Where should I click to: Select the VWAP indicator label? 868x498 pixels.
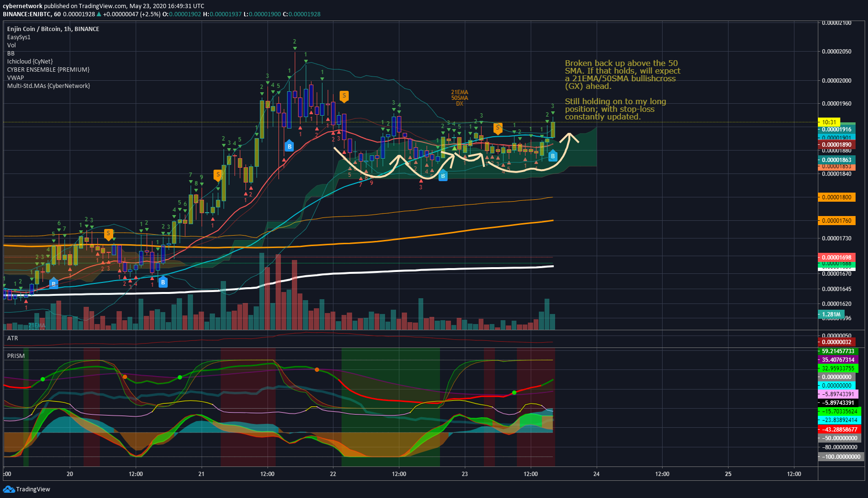pyautogui.click(x=15, y=78)
